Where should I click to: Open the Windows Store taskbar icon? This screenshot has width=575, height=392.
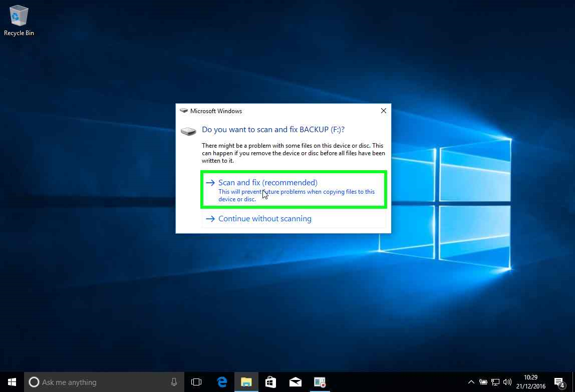point(270,382)
